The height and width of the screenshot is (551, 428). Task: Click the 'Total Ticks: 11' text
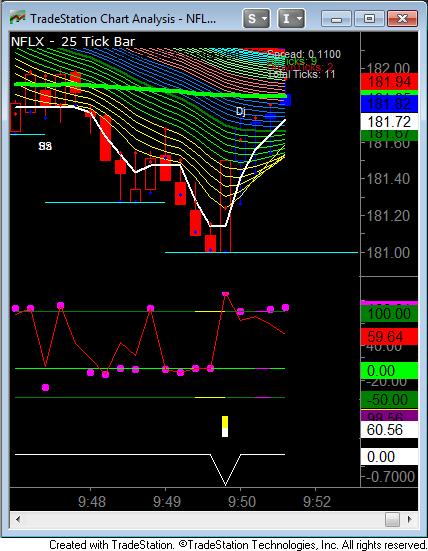(x=301, y=74)
